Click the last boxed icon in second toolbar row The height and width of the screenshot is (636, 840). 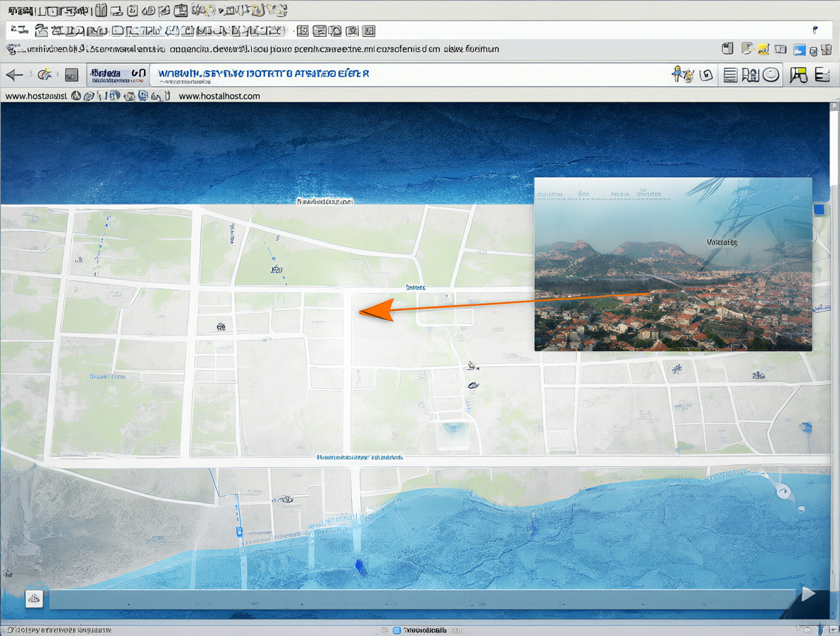tap(369, 31)
